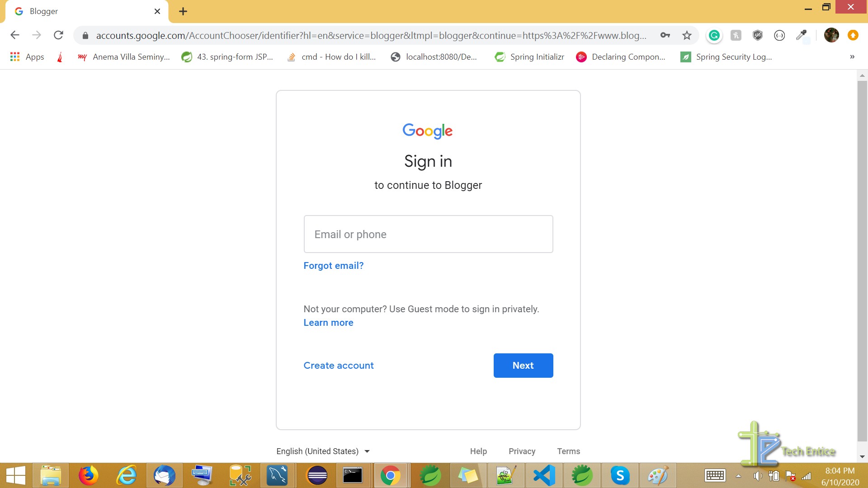Click the back navigation arrow button

pyautogui.click(x=14, y=35)
